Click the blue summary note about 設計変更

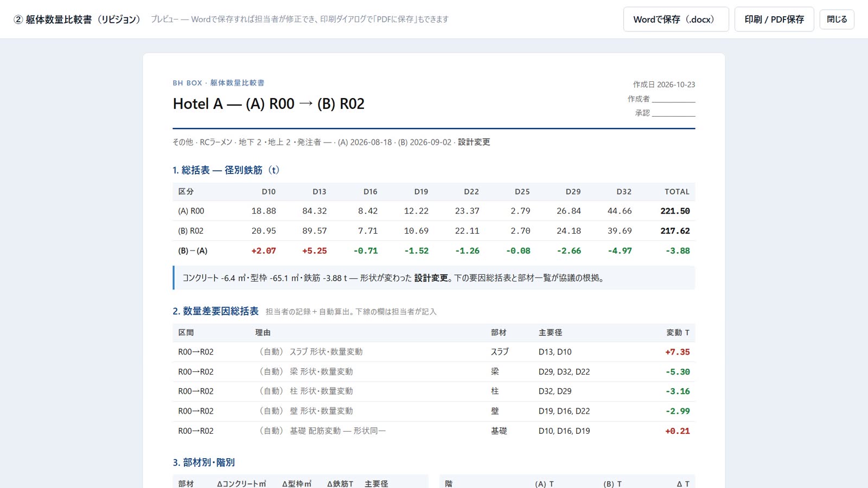click(433, 278)
